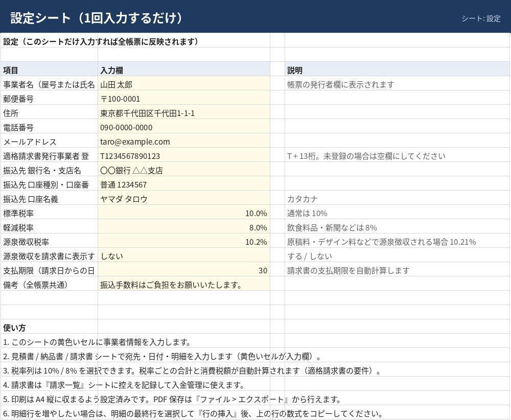This screenshot has width=511, height=420.
Task: Click the 項目 column header
Action: pyautogui.click(x=49, y=69)
